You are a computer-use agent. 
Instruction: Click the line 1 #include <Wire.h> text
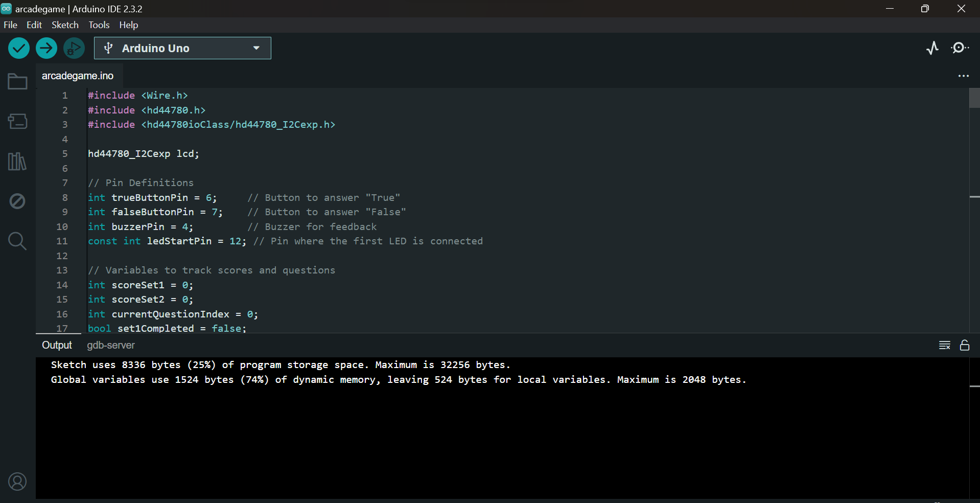click(138, 95)
